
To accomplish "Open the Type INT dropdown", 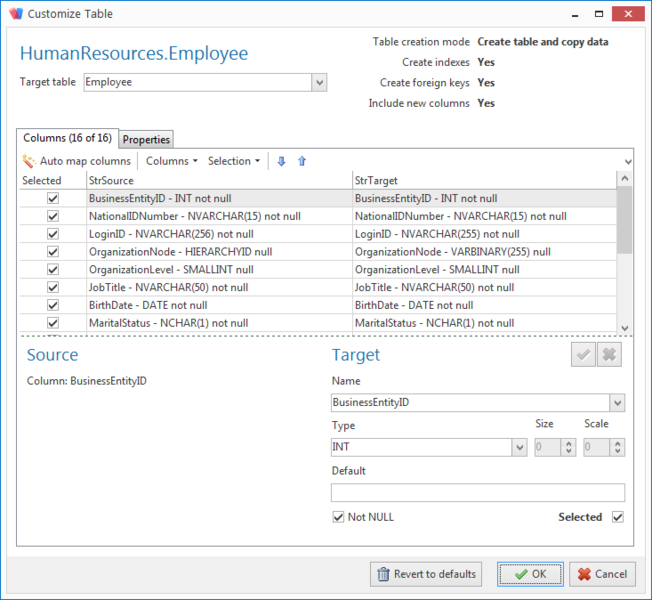I will click(519, 447).
